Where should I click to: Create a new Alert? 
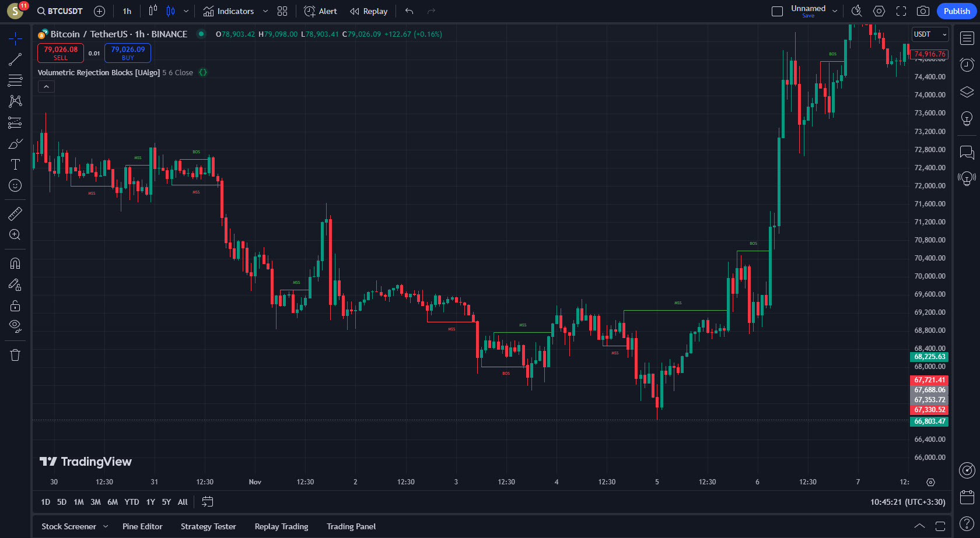point(321,11)
